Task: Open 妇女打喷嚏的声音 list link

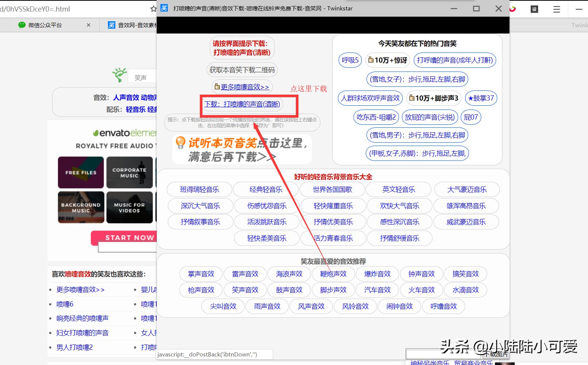Action: pos(82,333)
